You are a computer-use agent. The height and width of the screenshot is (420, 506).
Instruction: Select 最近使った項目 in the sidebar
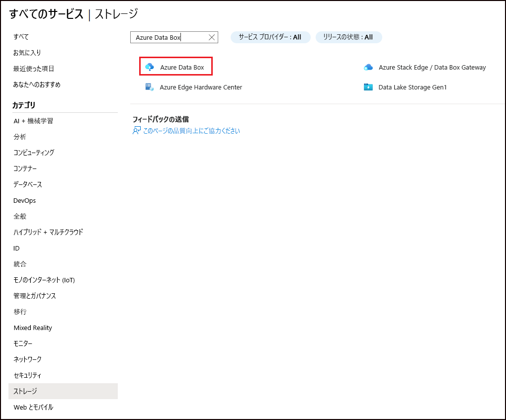(34, 69)
